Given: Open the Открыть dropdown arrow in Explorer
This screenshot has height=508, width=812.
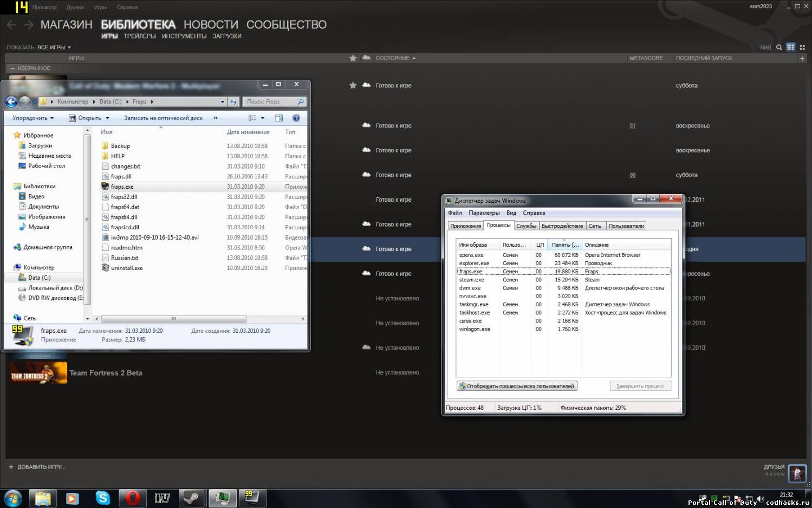Looking at the screenshot, I should (108, 118).
